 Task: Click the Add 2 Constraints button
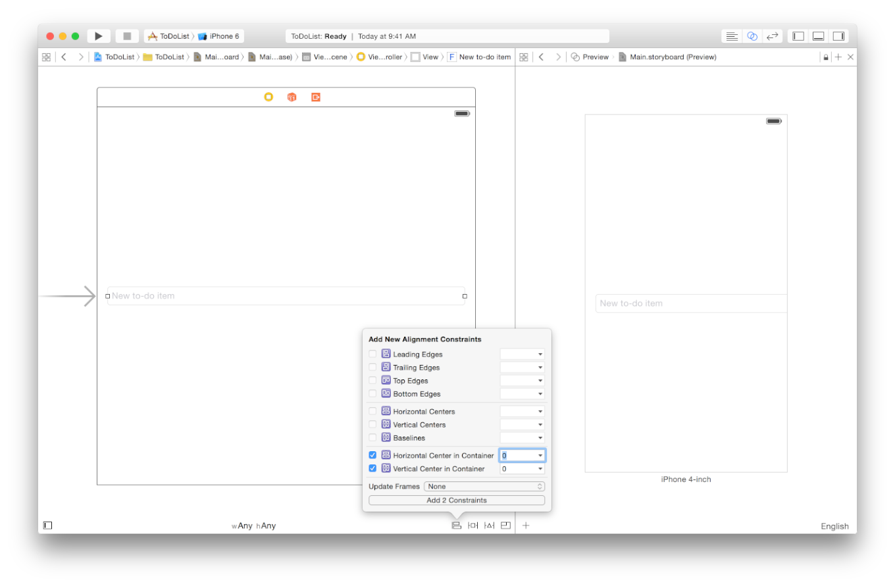tap(457, 501)
